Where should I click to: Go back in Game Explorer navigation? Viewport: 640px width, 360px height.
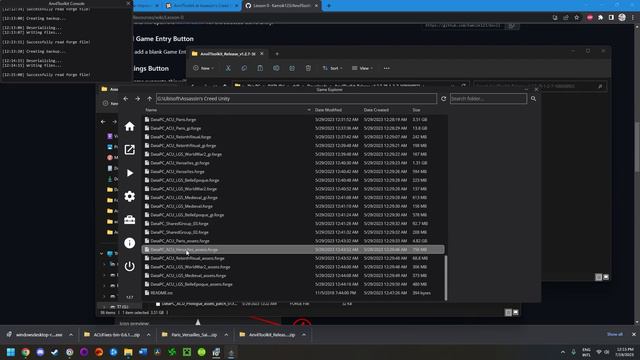coord(126,99)
